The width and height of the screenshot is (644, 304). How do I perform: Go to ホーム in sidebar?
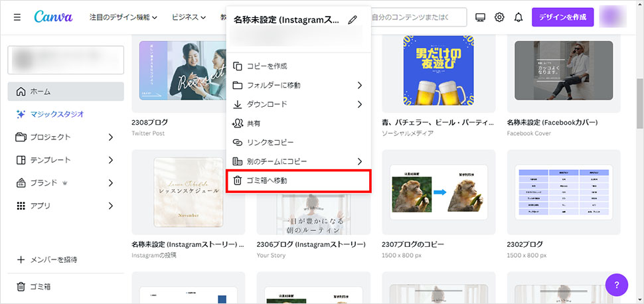click(66, 91)
